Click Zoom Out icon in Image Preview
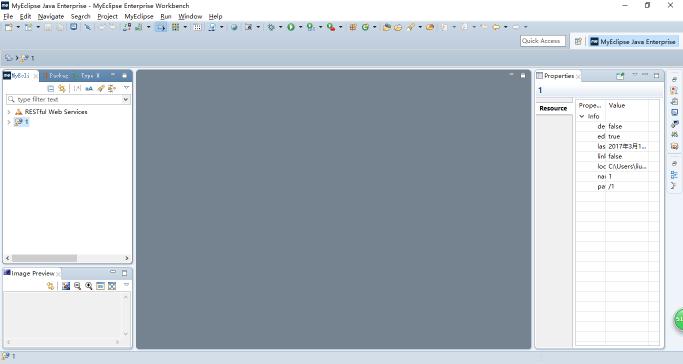This screenshot has height=364, width=683. pyautogui.click(x=78, y=286)
